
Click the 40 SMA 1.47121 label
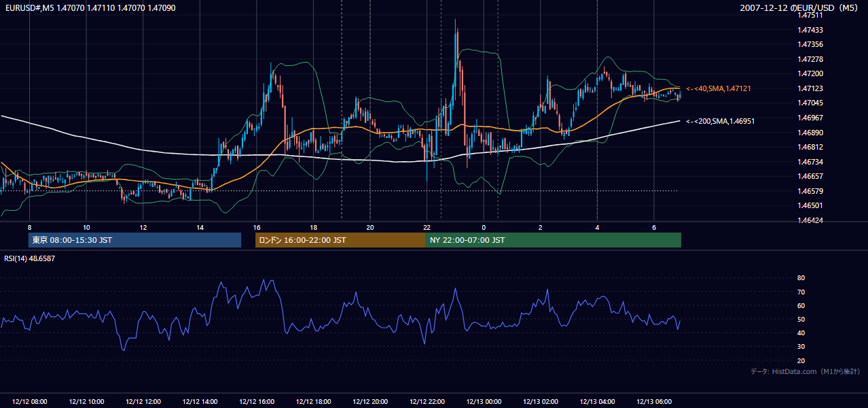click(x=718, y=88)
